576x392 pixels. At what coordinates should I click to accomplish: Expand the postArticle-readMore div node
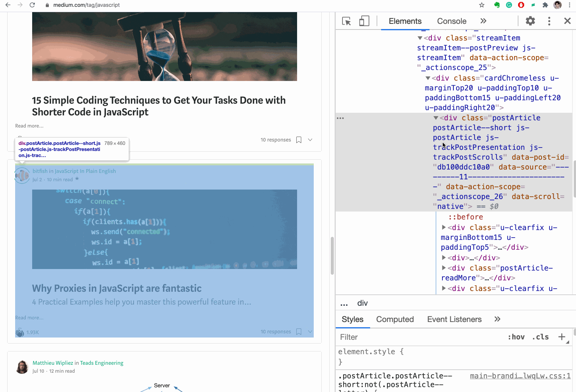[444, 268]
